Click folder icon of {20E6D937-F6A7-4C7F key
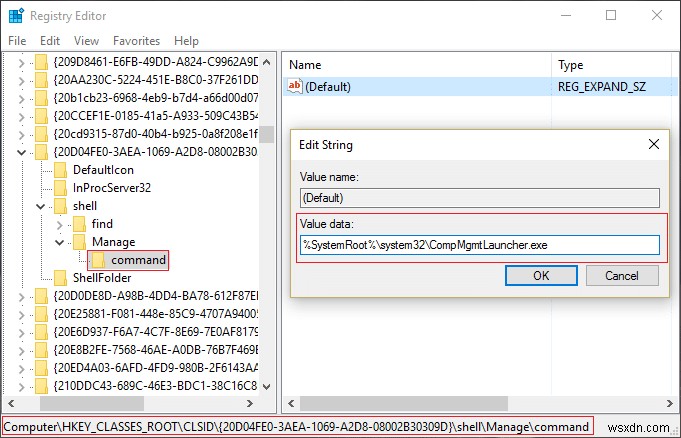The width and height of the screenshot is (681, 438). coord(41,332)
